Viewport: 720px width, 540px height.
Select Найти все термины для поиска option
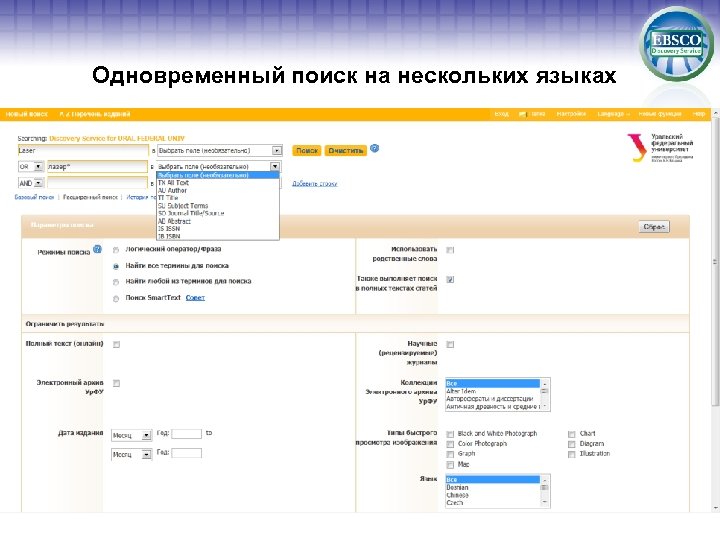point(116,266)
